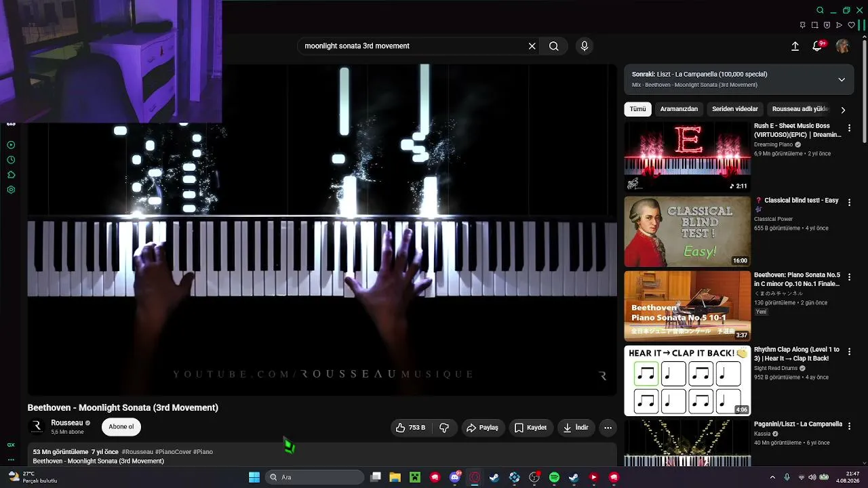Open Rousseau channel name link
This screenshot has height=488, width=868.
[67, 423]
